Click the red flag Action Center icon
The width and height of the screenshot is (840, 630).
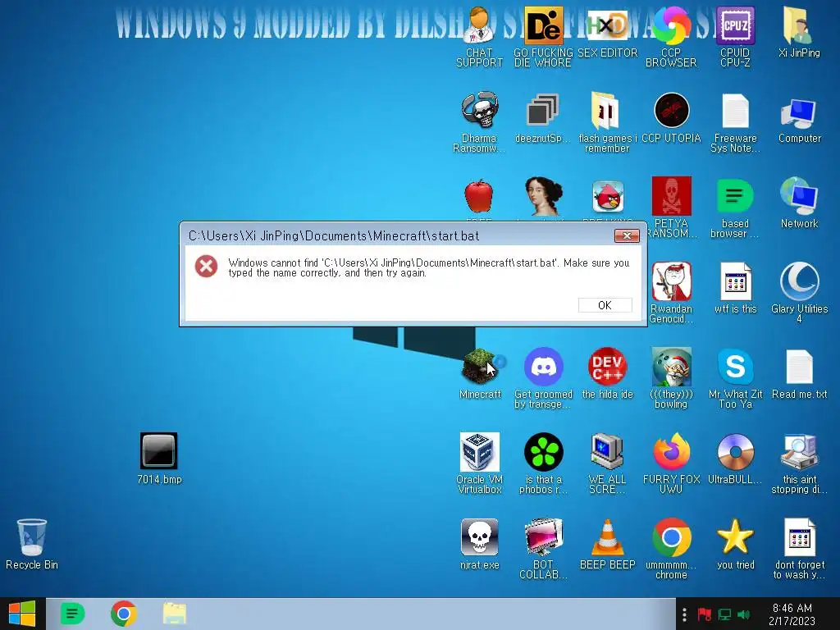[x=705, y=614]
